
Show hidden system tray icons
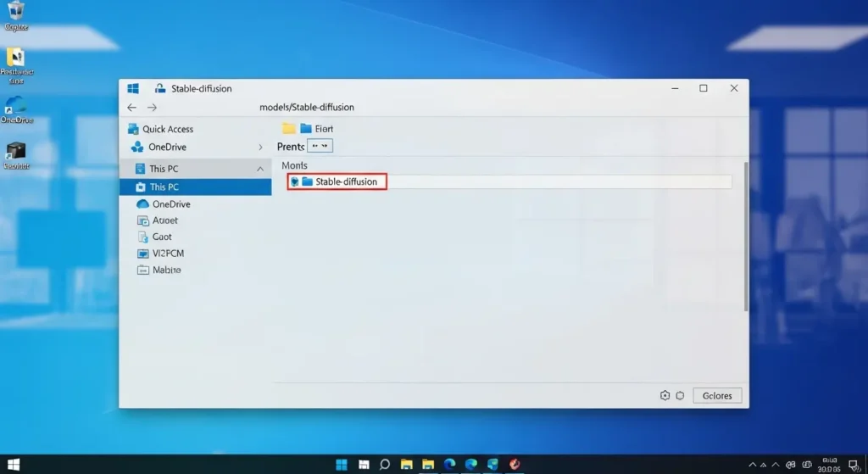click(753, 465)
